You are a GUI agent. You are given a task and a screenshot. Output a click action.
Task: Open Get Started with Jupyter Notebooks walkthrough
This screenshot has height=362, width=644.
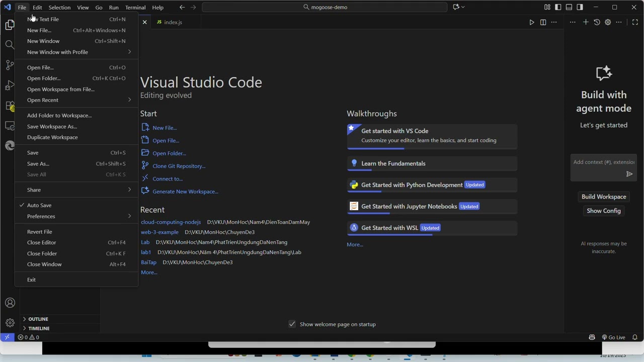pyautogui.click(x=432, y=207)
